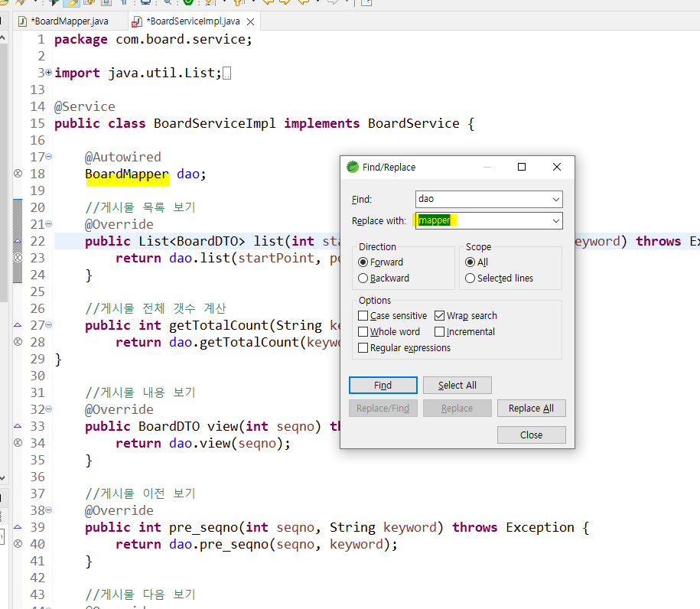Click the left panel vertical scrollbar thumb

(4, 172)
